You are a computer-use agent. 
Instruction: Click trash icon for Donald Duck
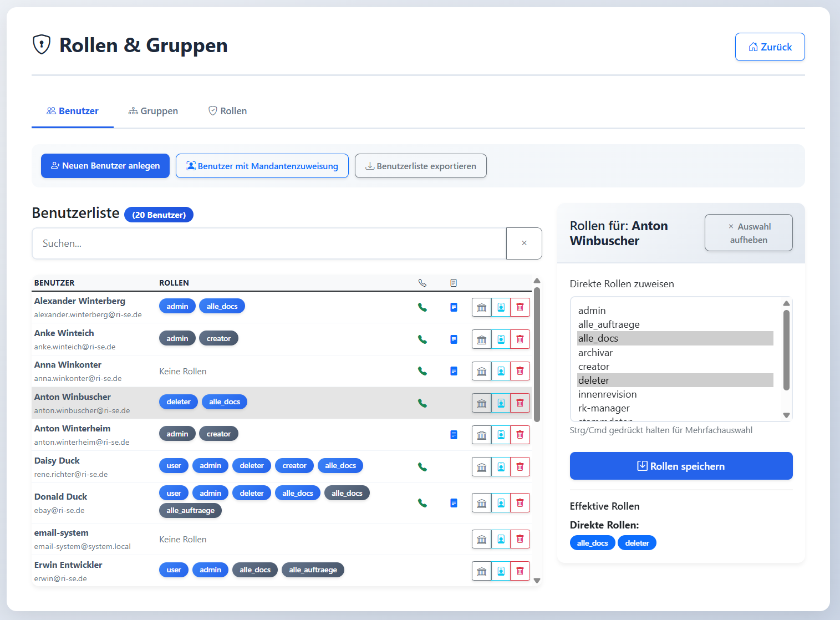(x=520, y=503)
